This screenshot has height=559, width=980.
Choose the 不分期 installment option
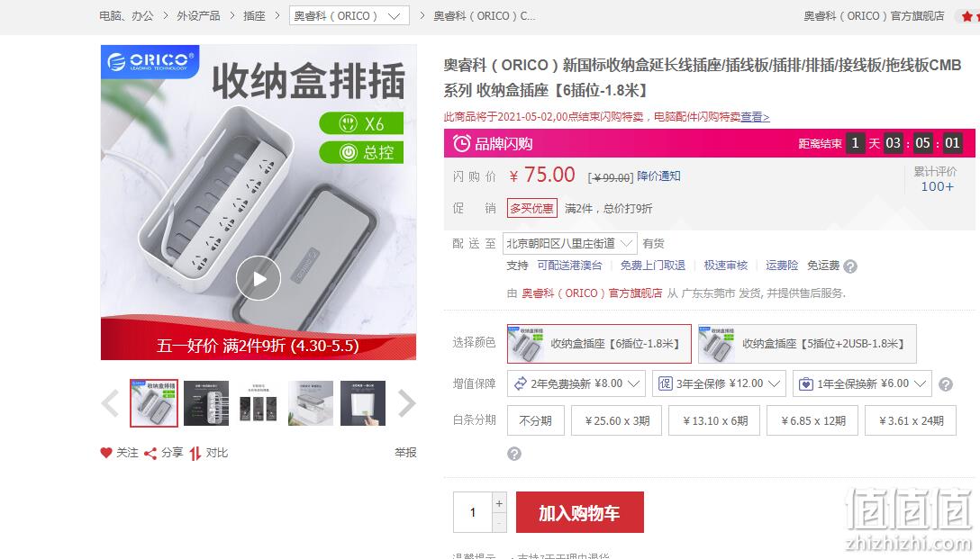point(536,420)
